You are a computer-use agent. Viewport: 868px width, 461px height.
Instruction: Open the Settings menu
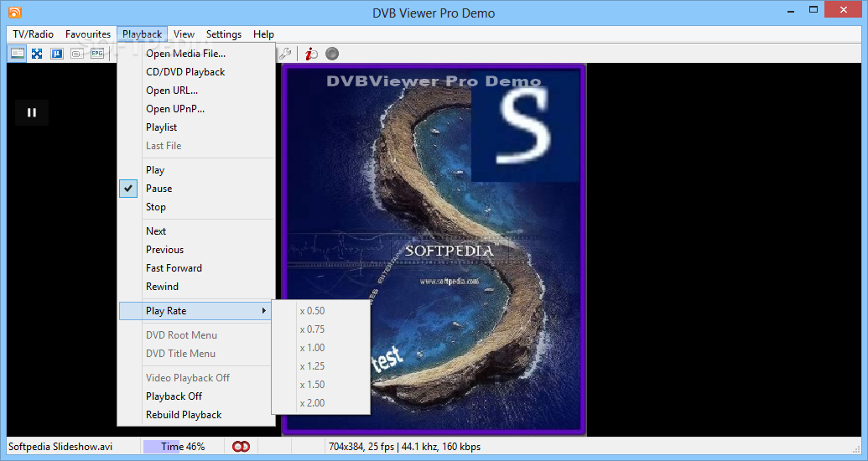[224, 34]
